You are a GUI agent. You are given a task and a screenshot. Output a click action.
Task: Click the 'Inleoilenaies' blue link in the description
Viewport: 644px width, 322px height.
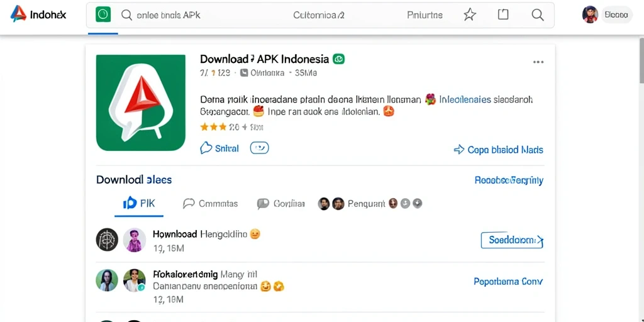(465, 99)
